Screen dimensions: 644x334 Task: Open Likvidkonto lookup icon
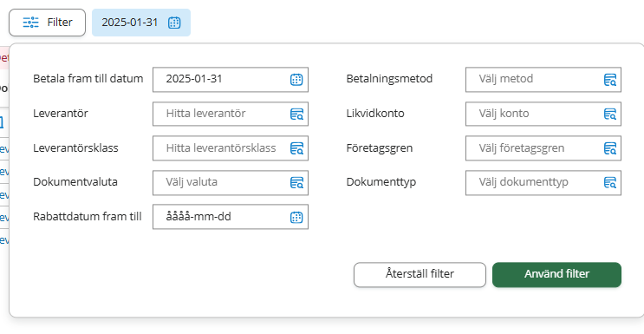610,114
